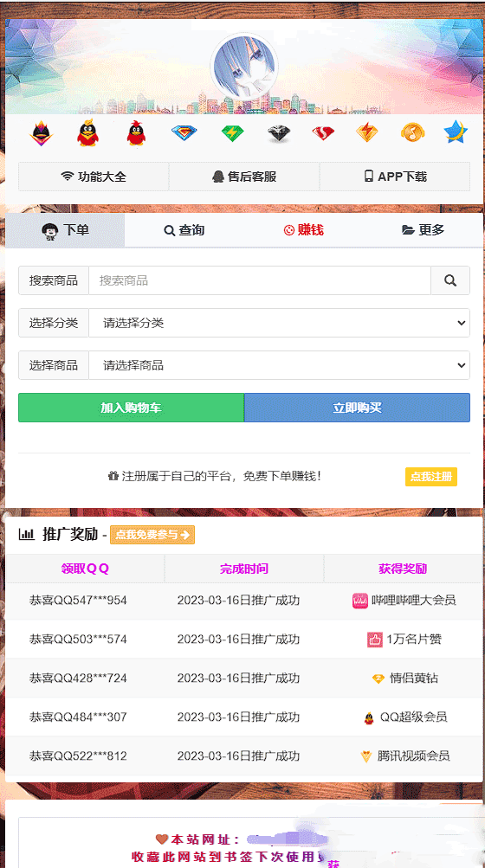Click the 获得奖励 column header

403,569
